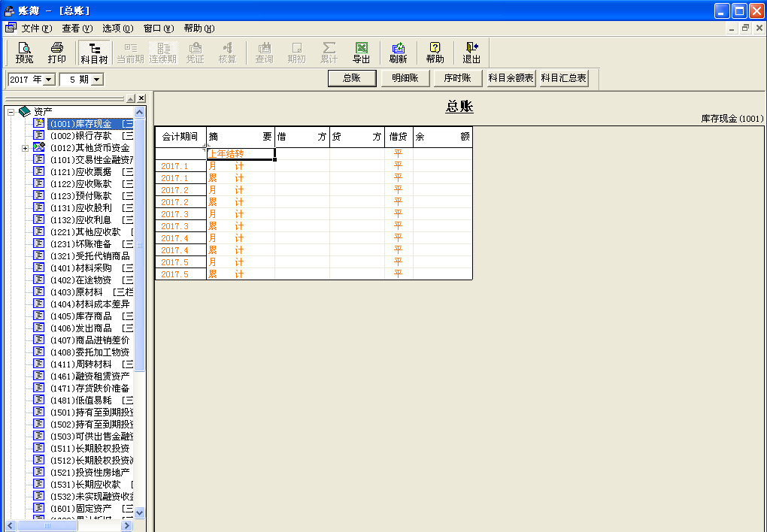This screenshot has width=767, height=532.
Task: Refresh data with the 刷新 icon
Action: pos(399,53)
